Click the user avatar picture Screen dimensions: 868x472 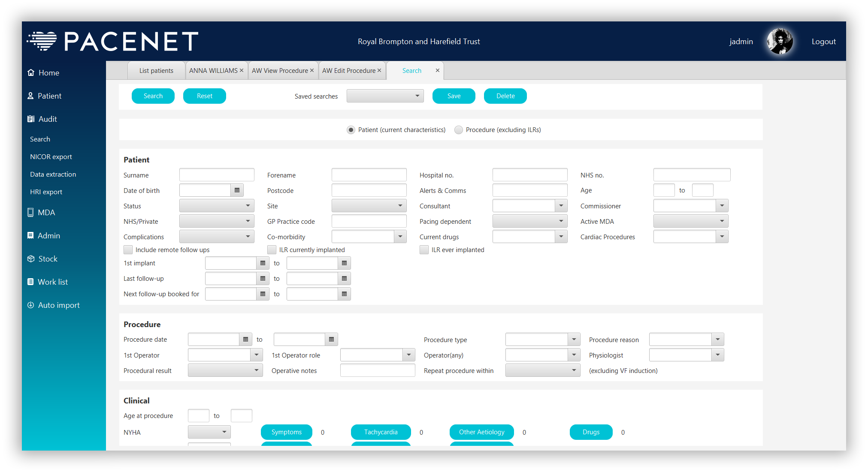[780, 42]
